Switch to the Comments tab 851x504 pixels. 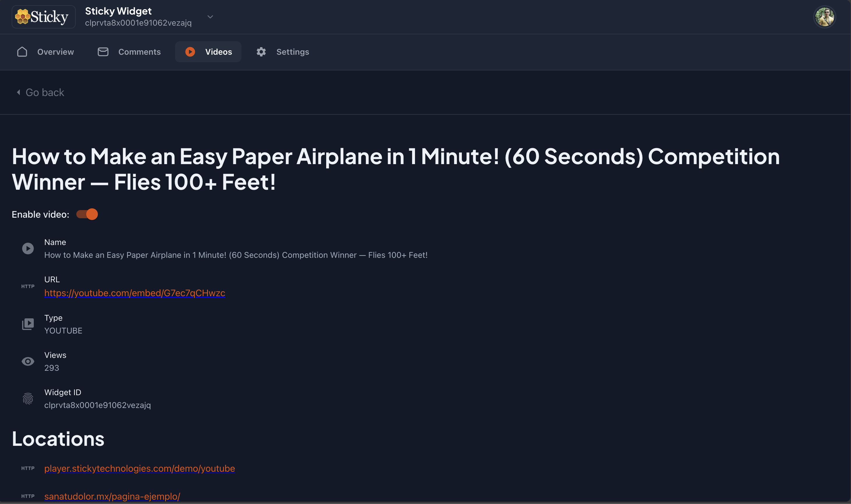pyautogui.click(x=139, y=52)
